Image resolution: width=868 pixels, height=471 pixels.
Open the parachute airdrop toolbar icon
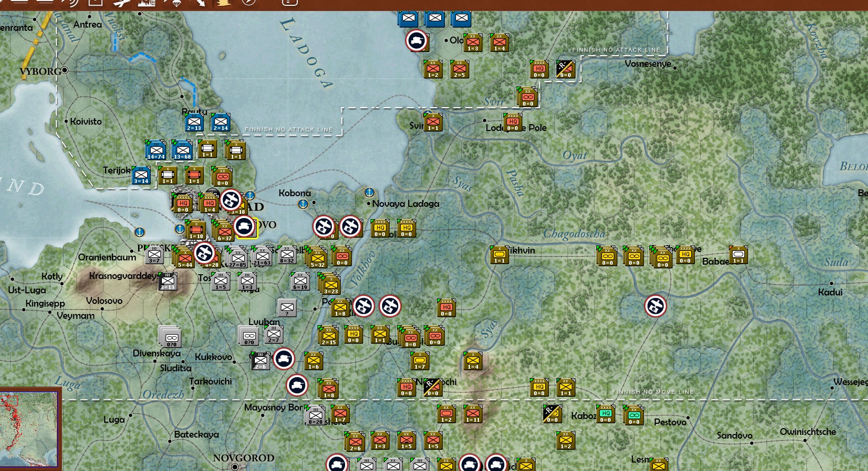tap(176, 3)
